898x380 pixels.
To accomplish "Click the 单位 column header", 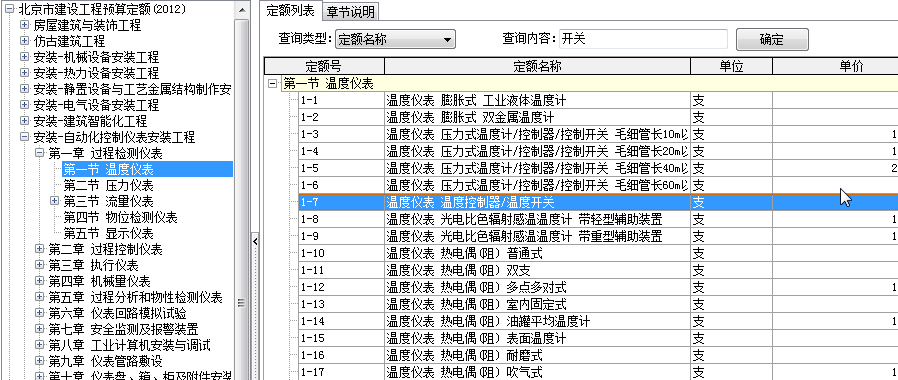I will point(731,66).
